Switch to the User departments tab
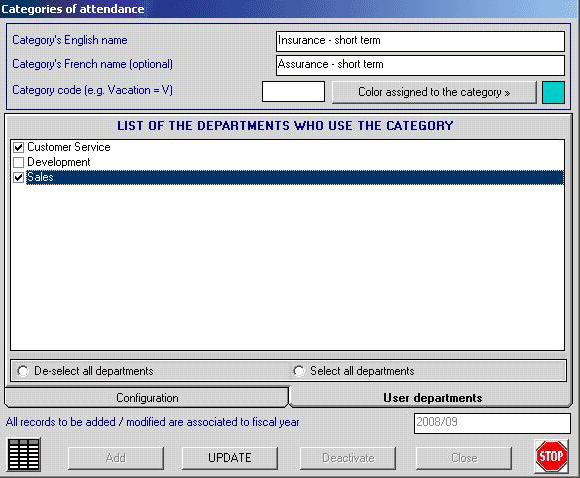Image resolution: width=580 pixels, height=478 pixels. tap(432, 398)
